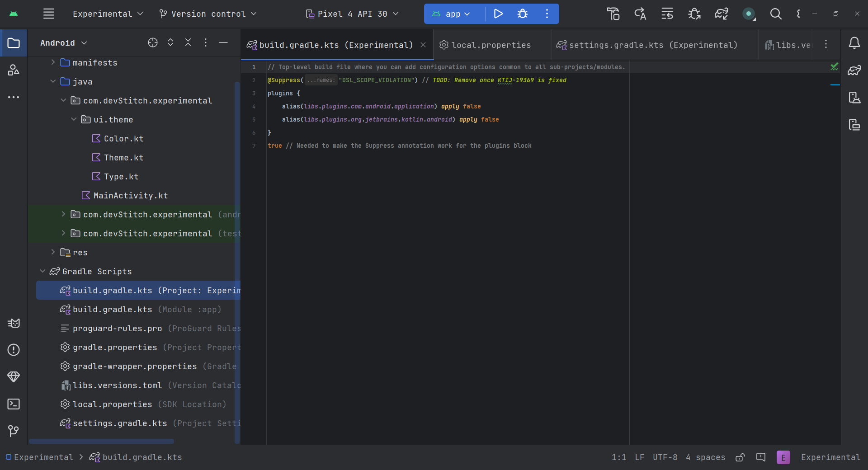Expand the res folder

tap(53, 252)
